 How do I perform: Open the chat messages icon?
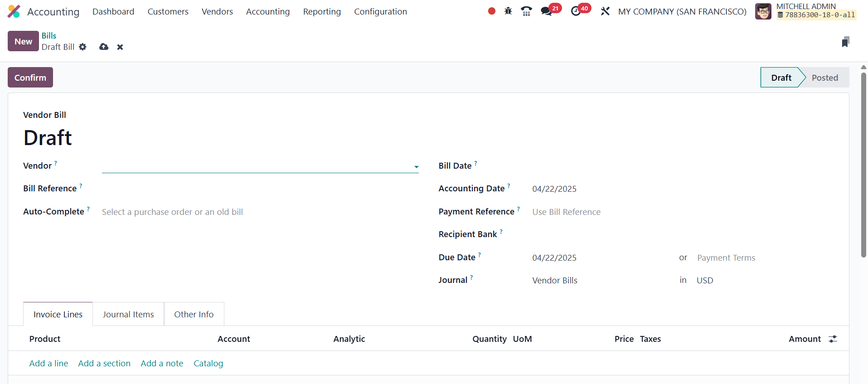click(x=547, y=11)
